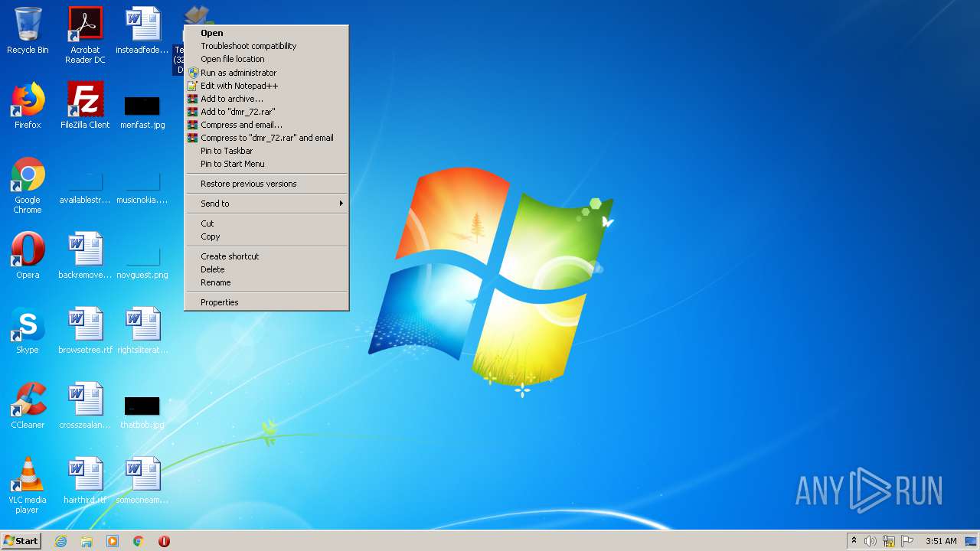This screenshot has height=551, width=980.
Task: Open the Action Center flag icon
Action: tap(907, 541)
